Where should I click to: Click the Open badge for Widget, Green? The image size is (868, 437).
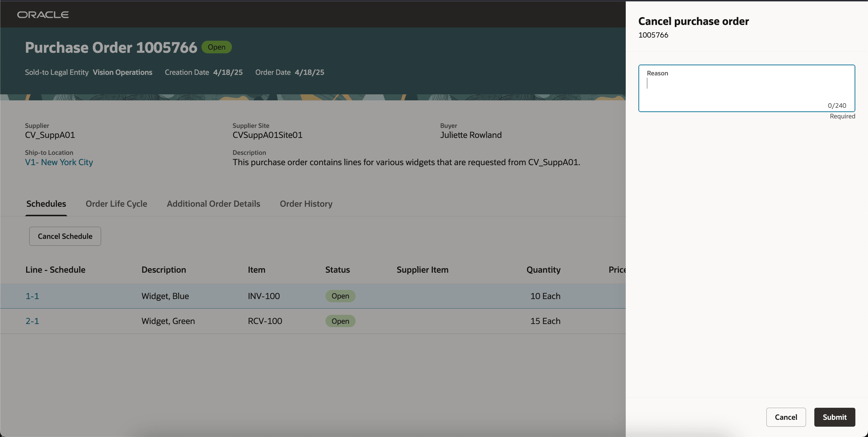pyautogui.click(x=340, y=321)
